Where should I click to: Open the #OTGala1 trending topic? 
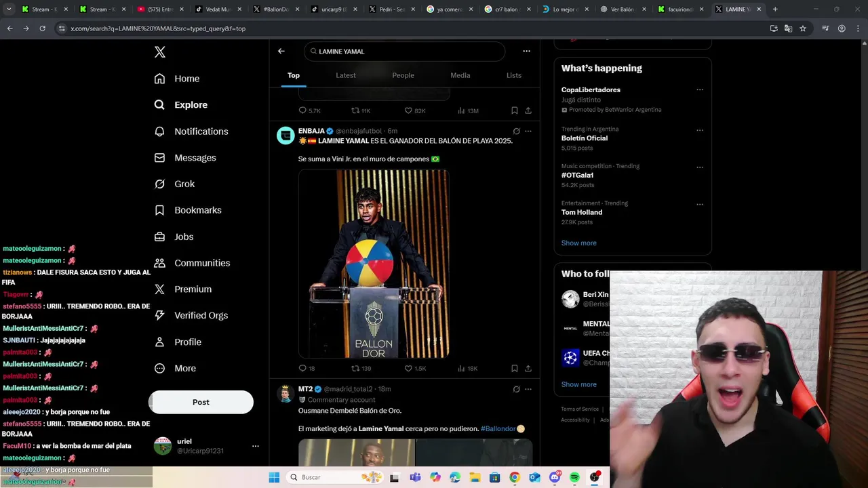pos(577,175)
